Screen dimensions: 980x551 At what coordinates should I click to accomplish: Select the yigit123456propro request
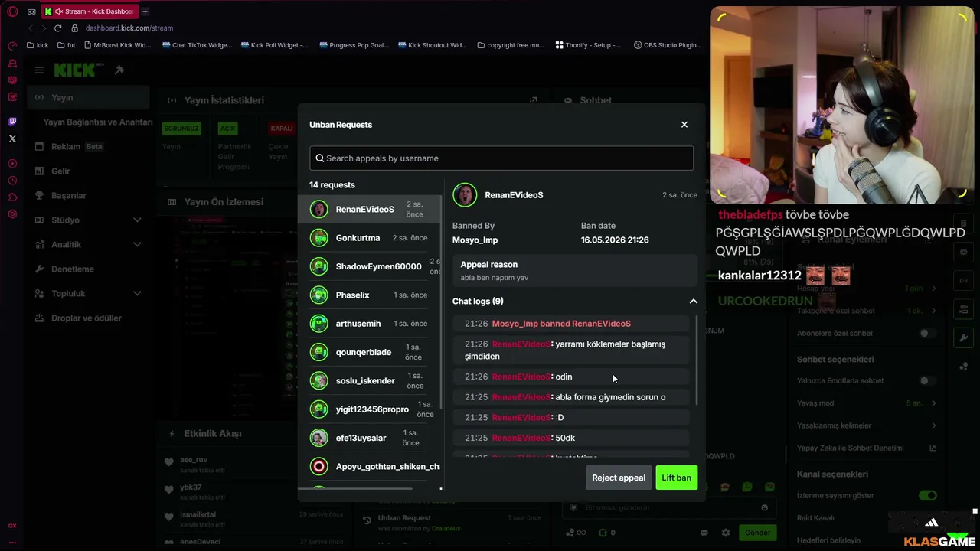pyautogui.click(x=370, y=409)
